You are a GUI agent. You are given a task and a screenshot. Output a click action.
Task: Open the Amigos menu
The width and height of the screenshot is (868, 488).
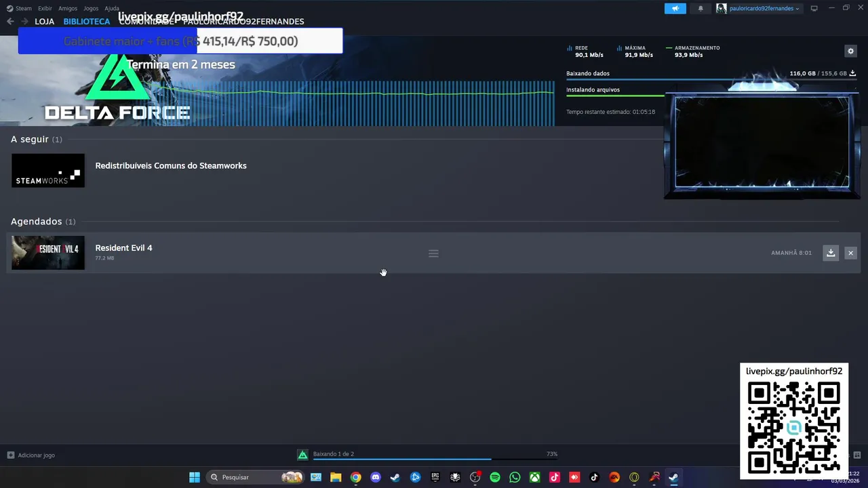(68, 8)
